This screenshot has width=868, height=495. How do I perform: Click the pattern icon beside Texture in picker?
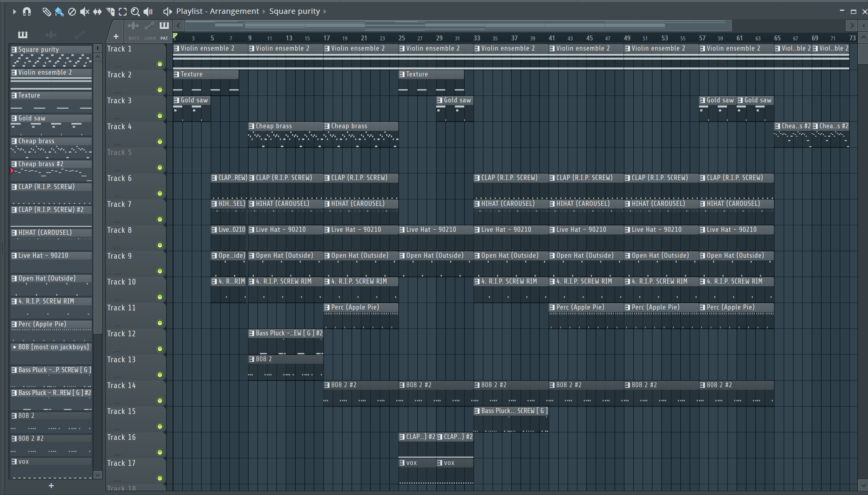[x=14, y=95]
